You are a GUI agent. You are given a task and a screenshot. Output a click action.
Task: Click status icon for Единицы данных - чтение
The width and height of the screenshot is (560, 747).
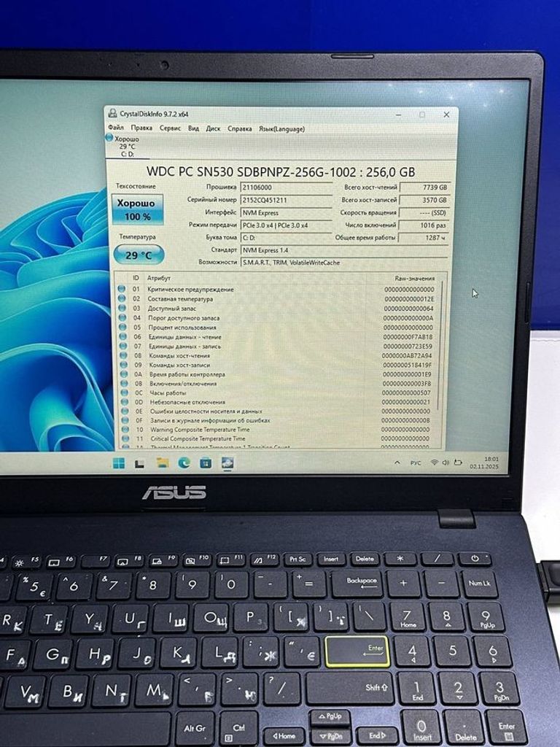pyautogui.click(x=122, y=336)
